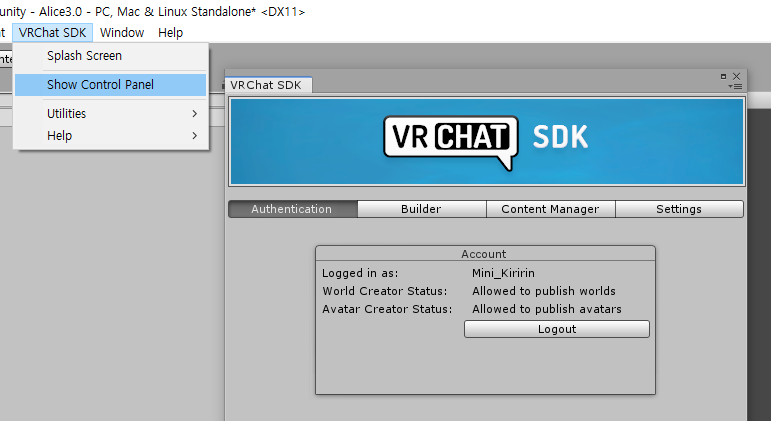Switch to the Builder tab

click(x=421, y=209)
